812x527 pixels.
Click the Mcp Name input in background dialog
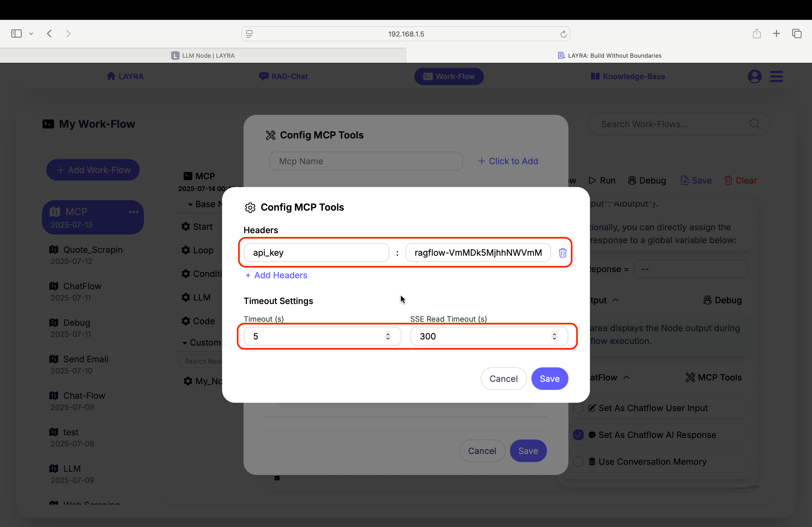tap(366, 161)
